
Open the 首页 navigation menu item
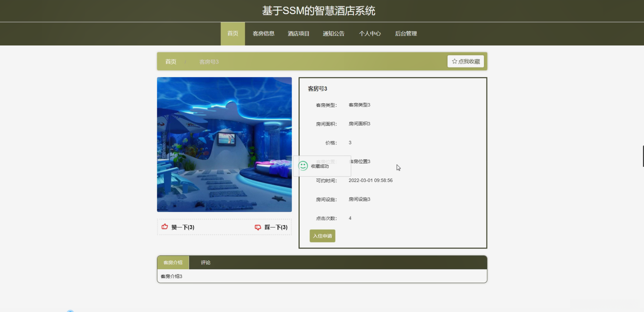(x=233, y=34)
